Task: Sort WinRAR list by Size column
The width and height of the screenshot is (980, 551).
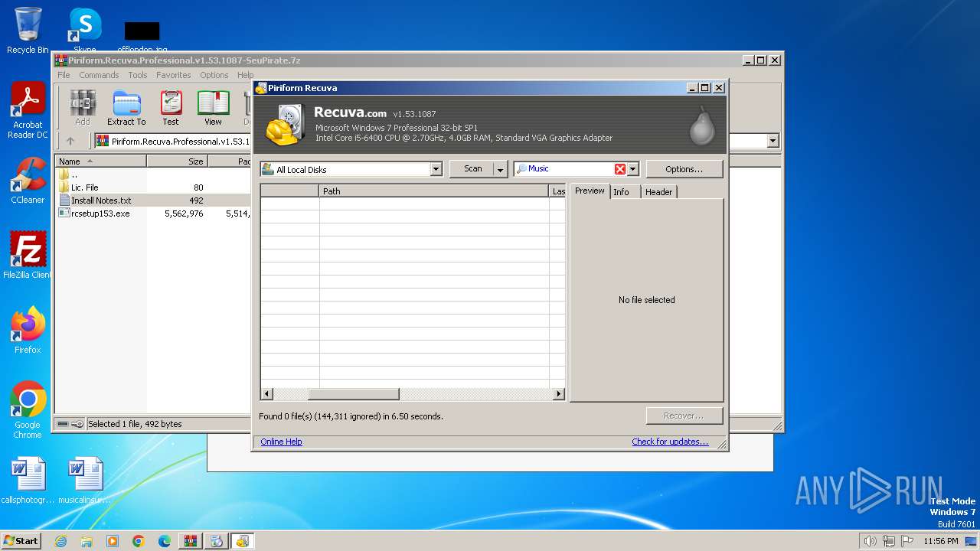Action: (x=177, y=161)
